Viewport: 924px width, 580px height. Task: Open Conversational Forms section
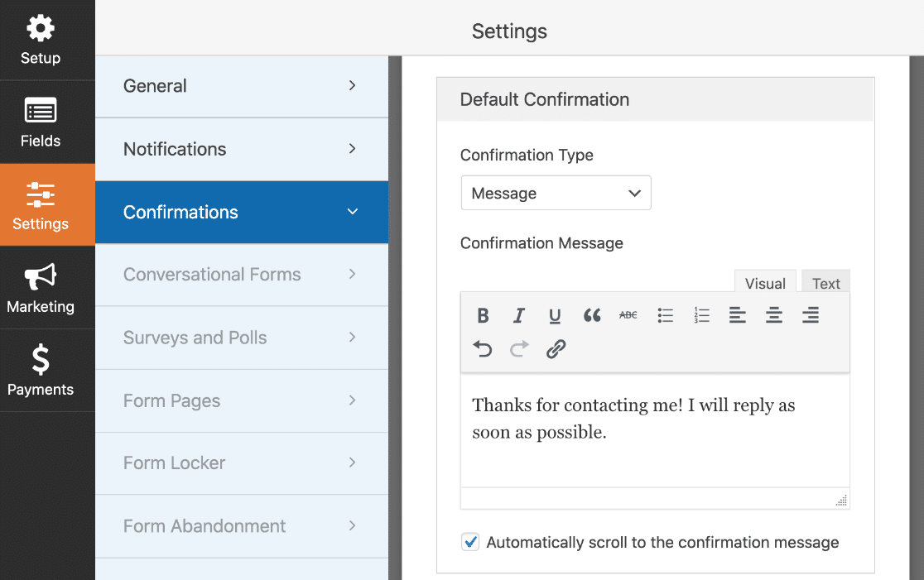coord(242,275)
